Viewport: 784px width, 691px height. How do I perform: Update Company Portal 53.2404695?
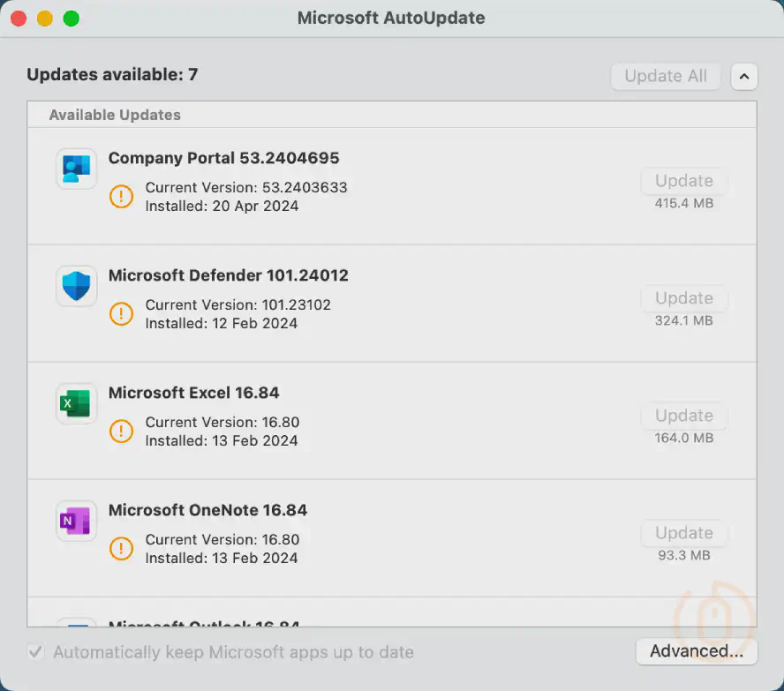point(684,181)
